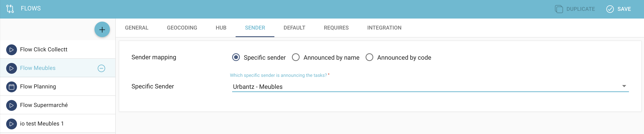
Task: Click calendar icon for Flow Planning
Action: (x=12, y=87)
